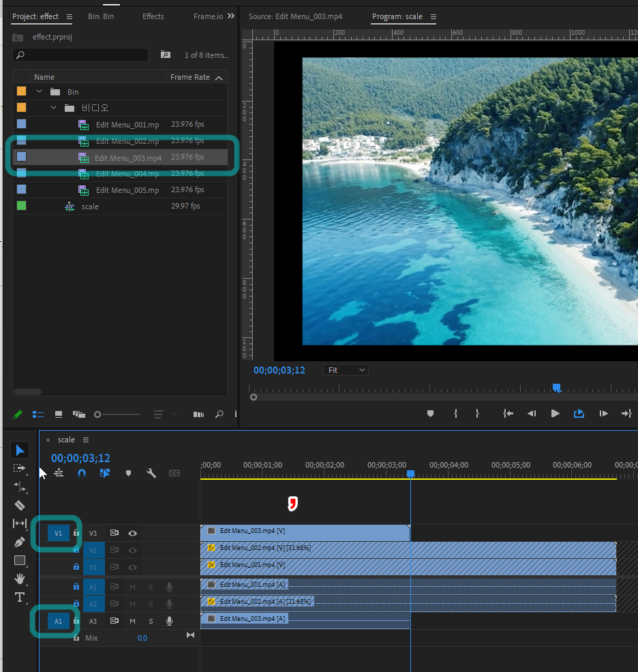Click the Add Marker icon in timeline
This screenshot has height=672, width=638.
(128, 473)
